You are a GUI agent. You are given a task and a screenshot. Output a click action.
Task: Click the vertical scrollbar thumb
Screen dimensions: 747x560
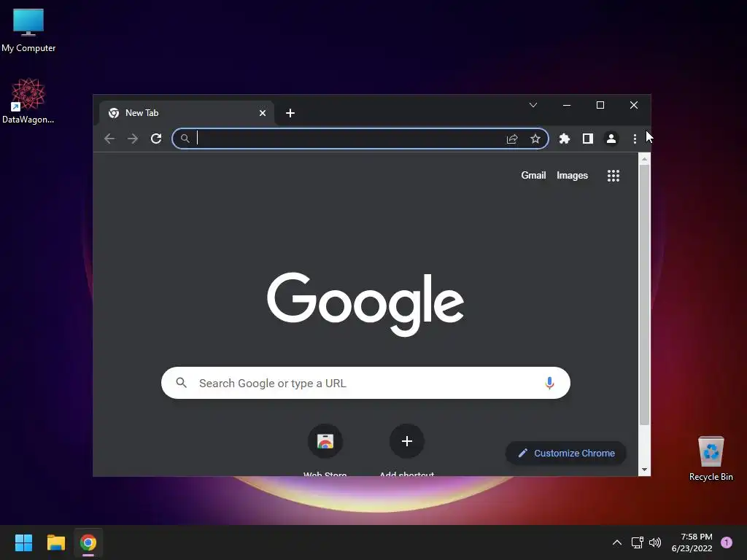click(x=644, y=295)
